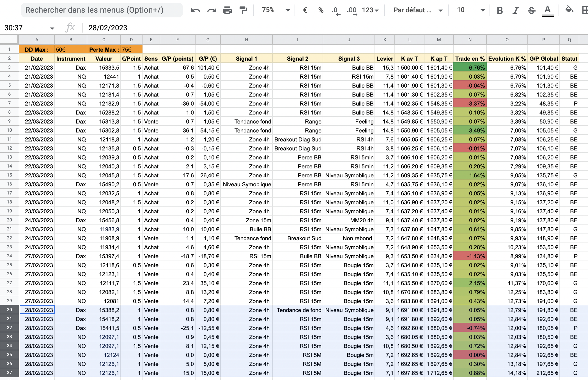
Task: Click the Redo arrow icon
Action: (x=212, y=10)
